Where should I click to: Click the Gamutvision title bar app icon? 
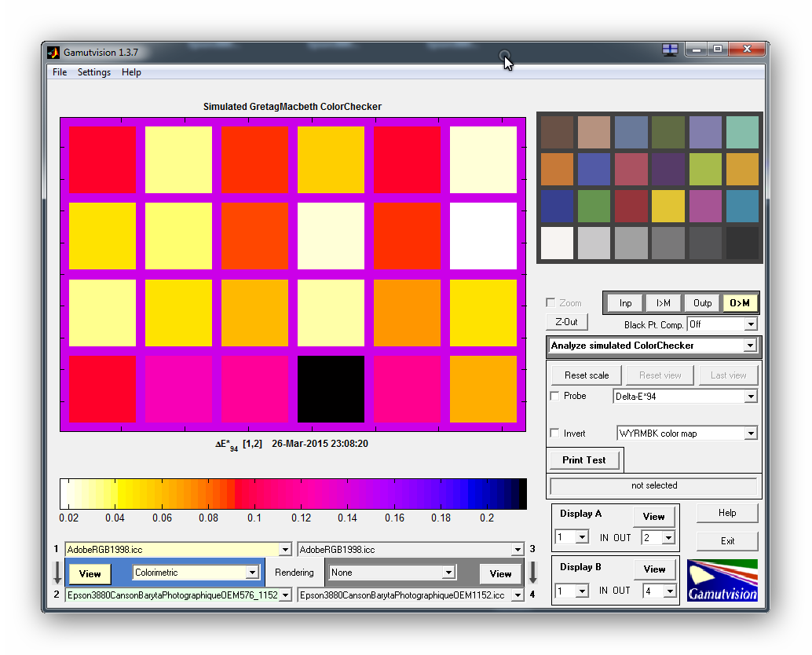pyautogui.click(x=54, y=53)
